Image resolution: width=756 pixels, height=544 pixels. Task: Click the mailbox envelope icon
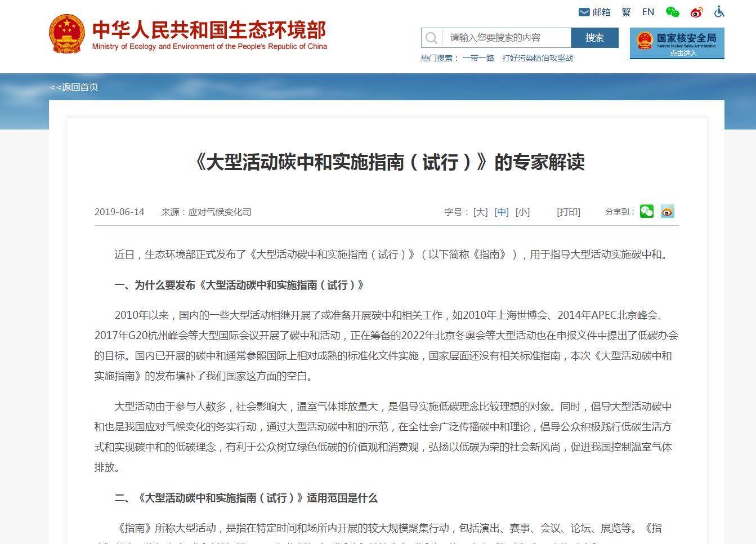584,12
